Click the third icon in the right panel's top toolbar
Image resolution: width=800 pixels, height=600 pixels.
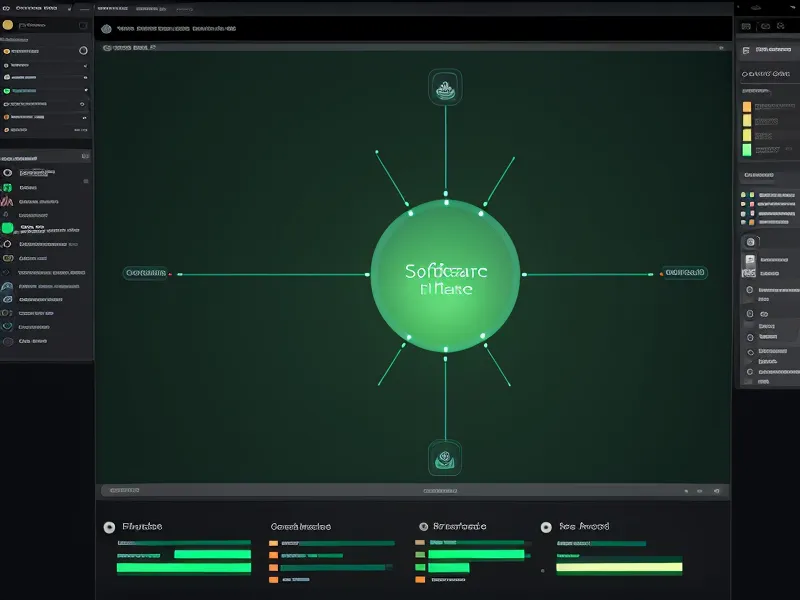pyautogui.click(x=781, y=26)
